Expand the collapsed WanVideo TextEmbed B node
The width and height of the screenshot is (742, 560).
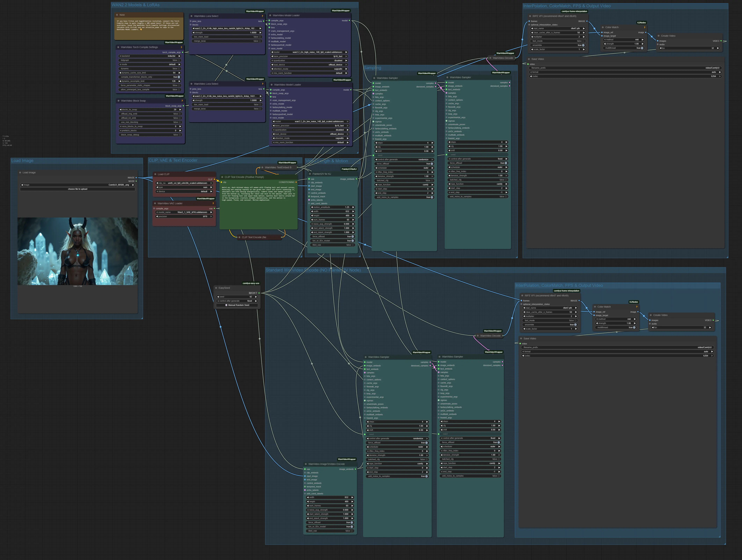pyautogui.click(x=262, y=167)
